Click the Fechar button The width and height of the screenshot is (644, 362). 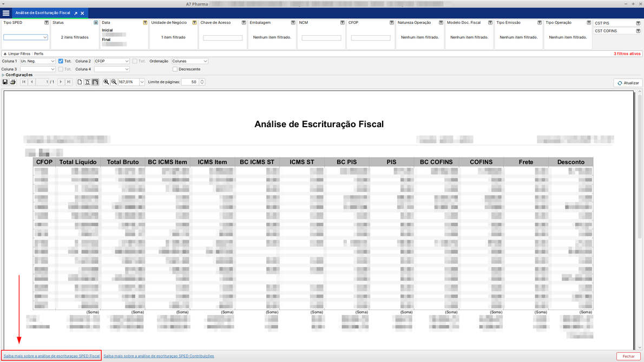[628, 356]
